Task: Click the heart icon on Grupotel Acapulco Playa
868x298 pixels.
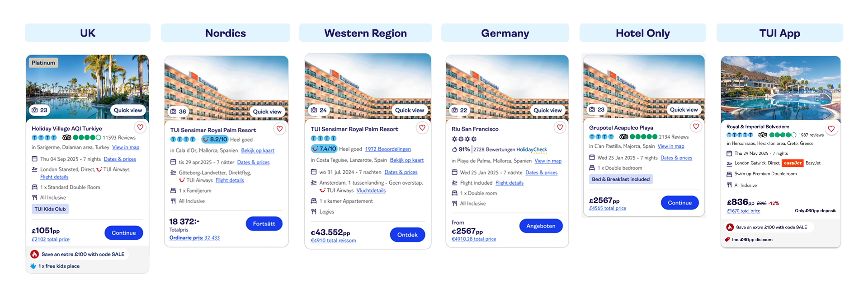Action: [x=696, y=127]
